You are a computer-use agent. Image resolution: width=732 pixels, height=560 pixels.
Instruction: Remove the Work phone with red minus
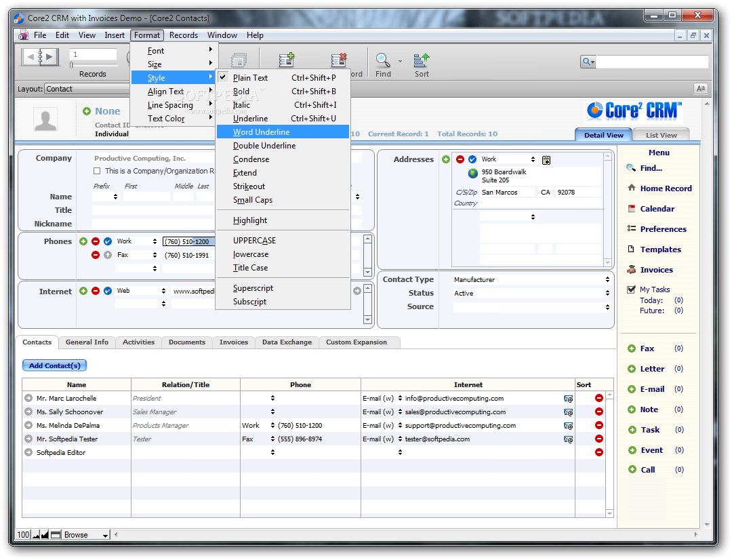click(96, 241)
